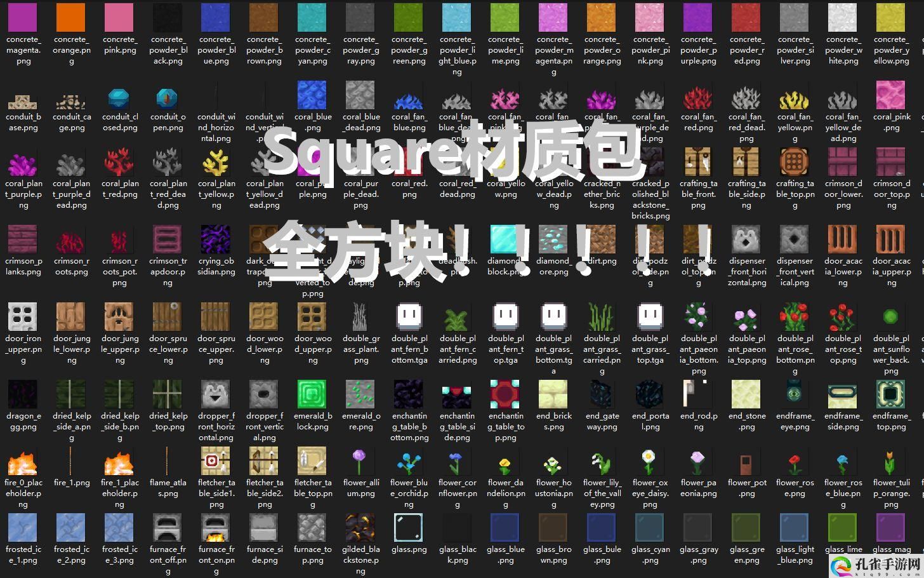Click the concrete_pink.png thumbnail
This screenshot has width=924, height=578.
point(119,17)
